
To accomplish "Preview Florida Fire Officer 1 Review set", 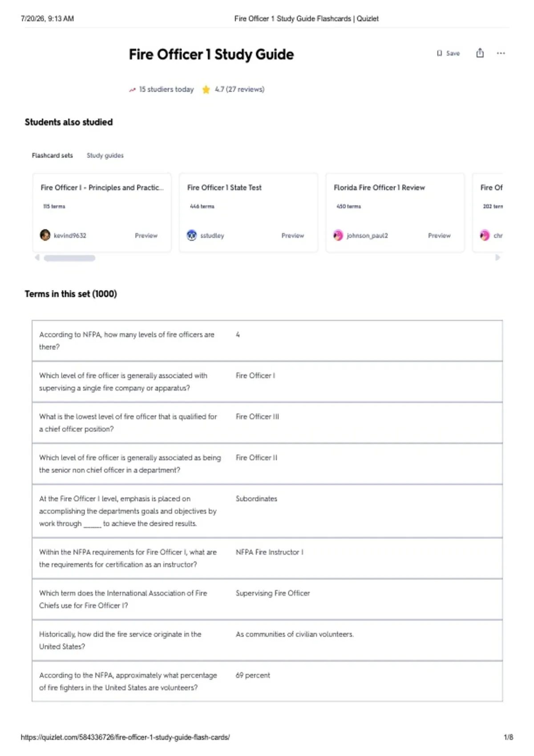I will click(439, 236).
